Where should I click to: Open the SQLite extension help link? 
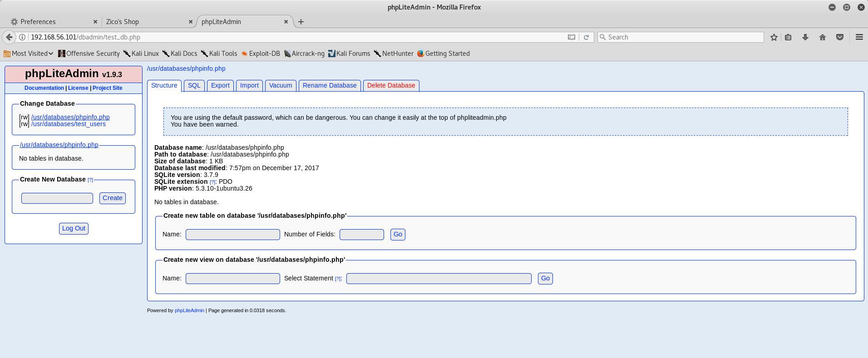click(x=212, y=182)
